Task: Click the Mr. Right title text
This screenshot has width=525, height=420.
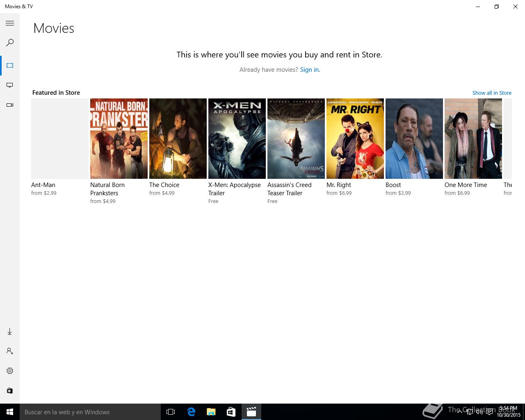Action: [x=339, y=185]
